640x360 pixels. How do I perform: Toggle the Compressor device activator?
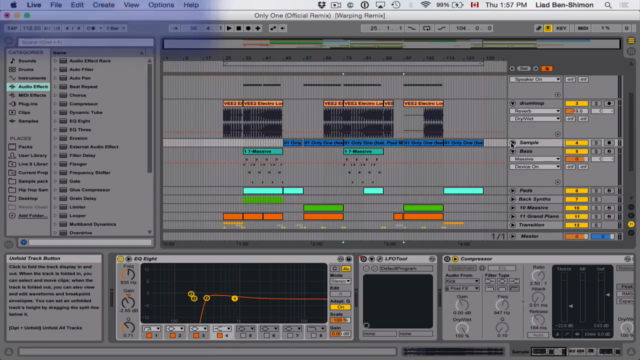pos(447,259)
